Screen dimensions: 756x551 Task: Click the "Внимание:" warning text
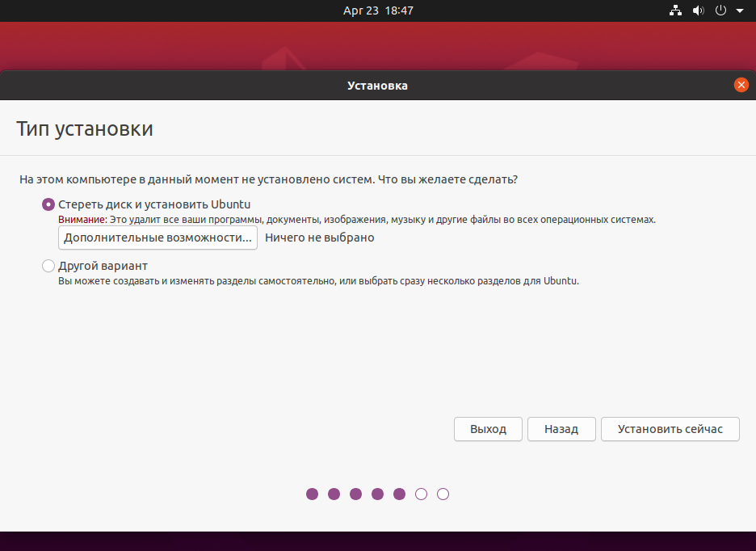point(82,220)
